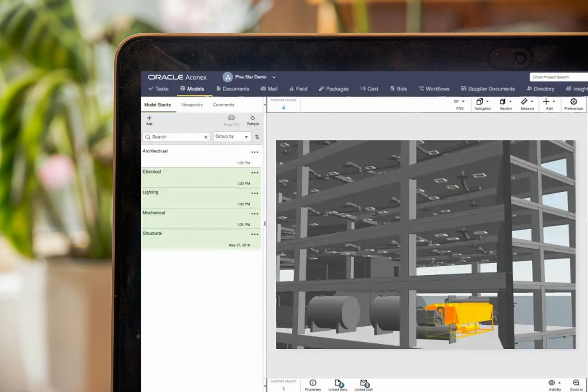Focus the Cross Project Search field
The image size is (588, 392).
559,77
